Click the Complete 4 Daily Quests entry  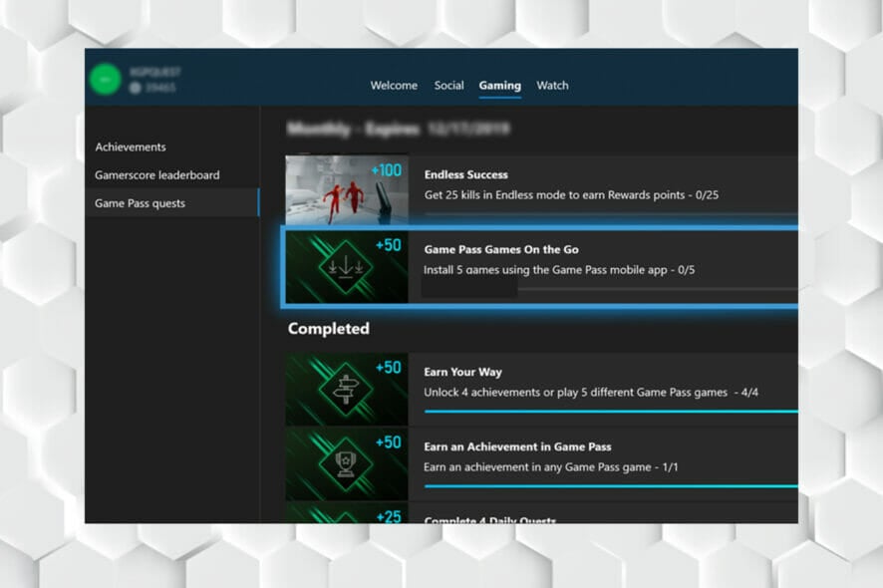(490, 520)
